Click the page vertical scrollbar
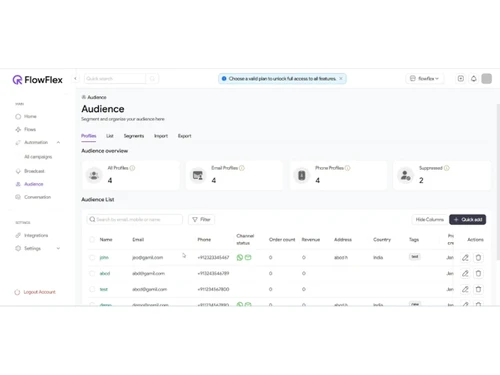Viewport: 500px width, 375px height. tap(498, 182)
